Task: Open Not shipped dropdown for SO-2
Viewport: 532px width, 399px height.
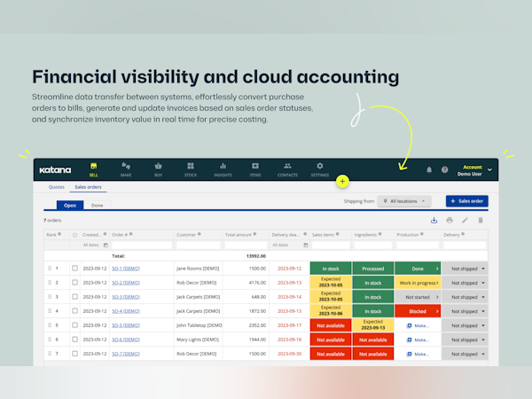Action: point(465,283)
